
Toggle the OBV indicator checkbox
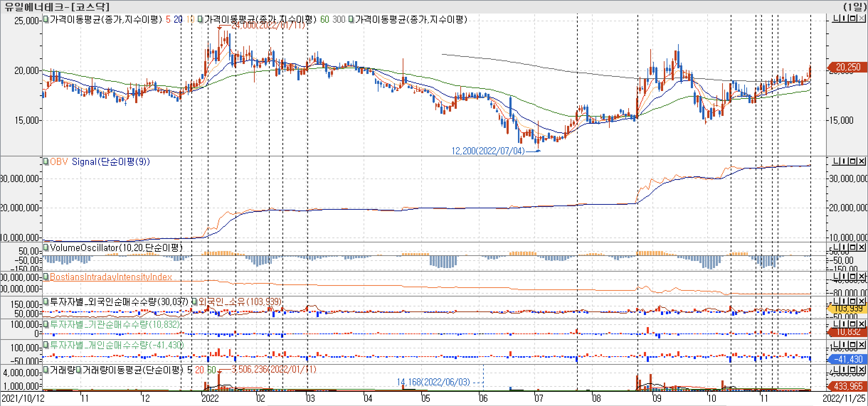[x=46, y=162]
